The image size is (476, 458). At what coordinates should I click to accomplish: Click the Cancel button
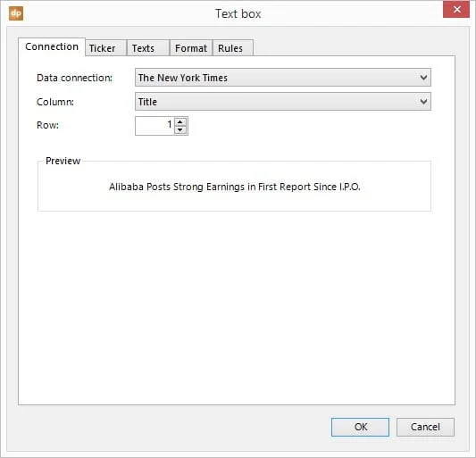tap(425, 427)
